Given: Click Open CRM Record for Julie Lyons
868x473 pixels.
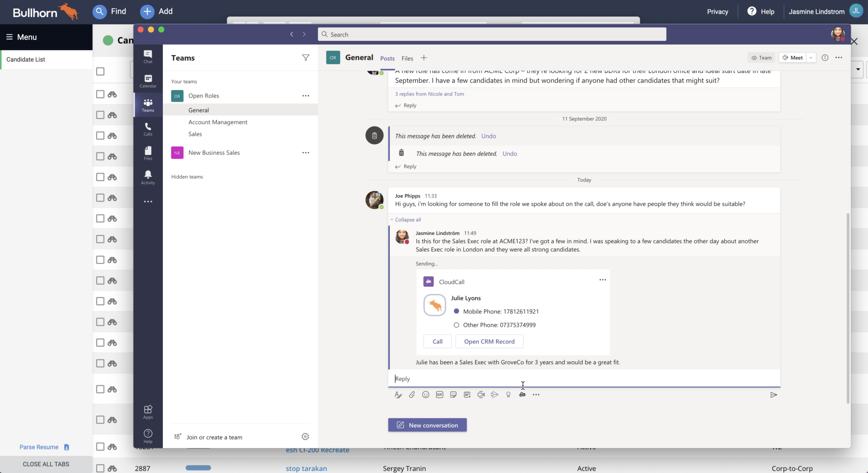Looking at the screenshot, I should click(489, 341).
